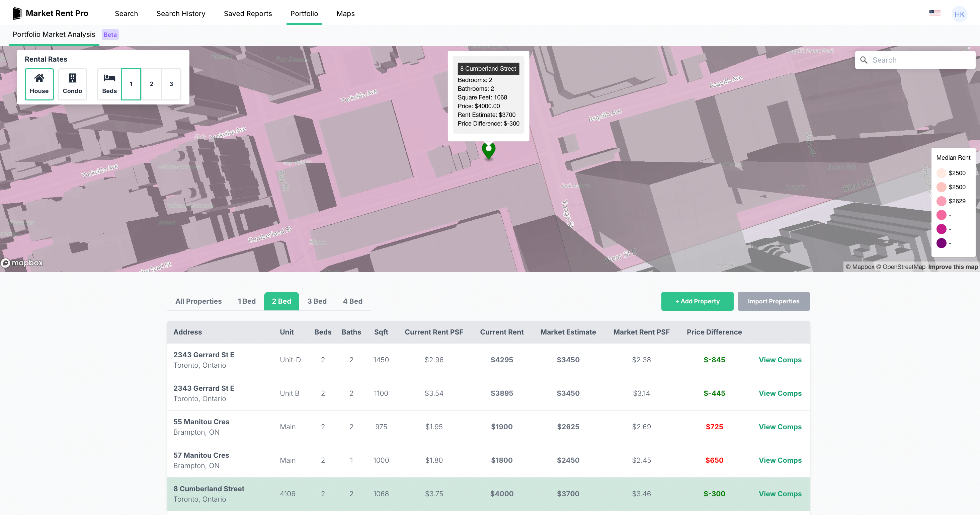Select the House property type filter icon
This screenshot has height=515, width=980.
(x=39, y=78)
